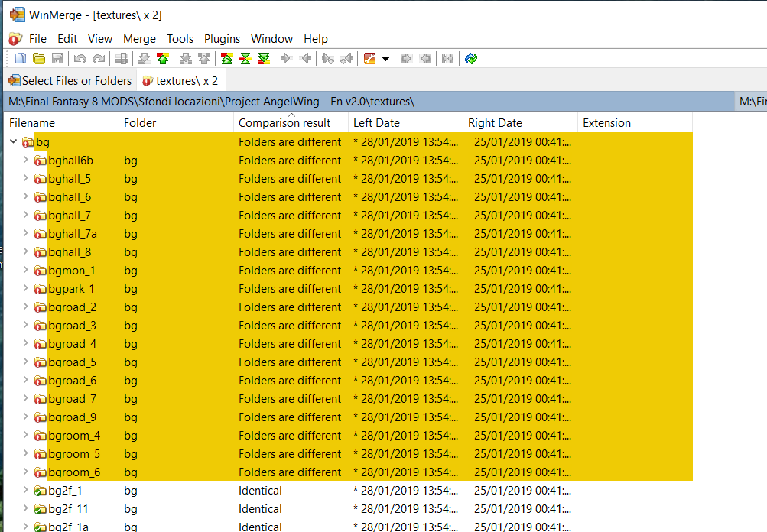Click the Previous Conflict grey up-arrow icon
This screenshot has width=767, height=532.
pyautogui.click(x=204, y=59)
